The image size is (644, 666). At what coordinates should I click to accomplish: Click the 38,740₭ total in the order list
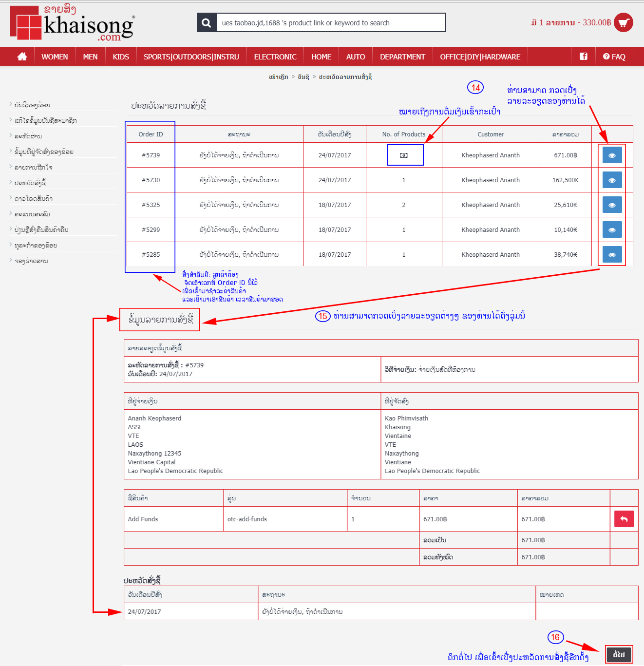(566, 255)
